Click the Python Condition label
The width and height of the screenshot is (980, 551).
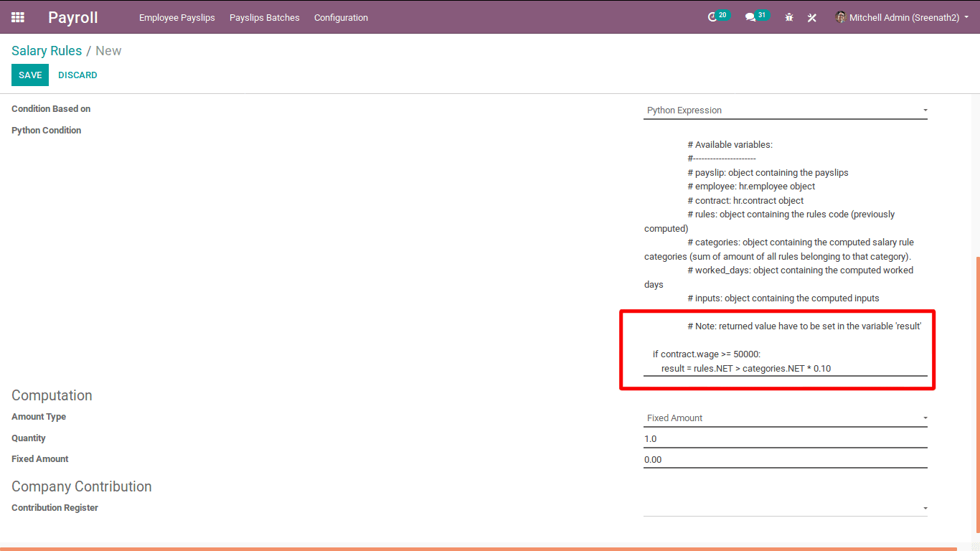pos(47,131)
